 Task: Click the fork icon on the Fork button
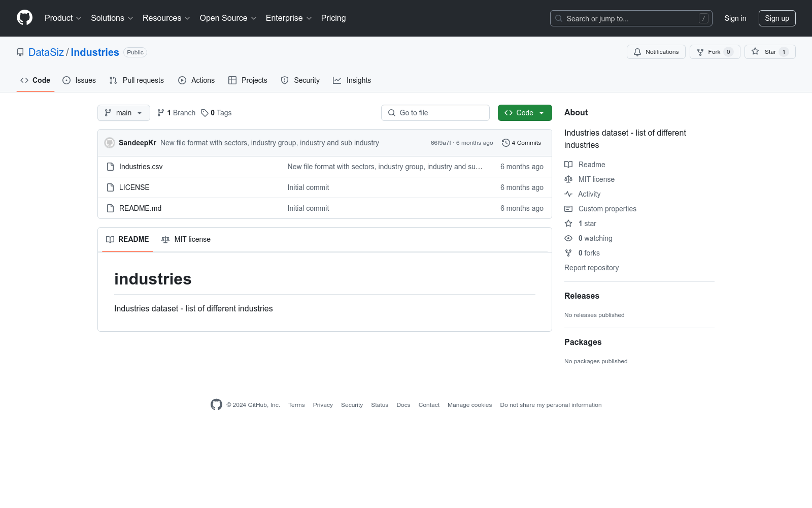point(700,52)
